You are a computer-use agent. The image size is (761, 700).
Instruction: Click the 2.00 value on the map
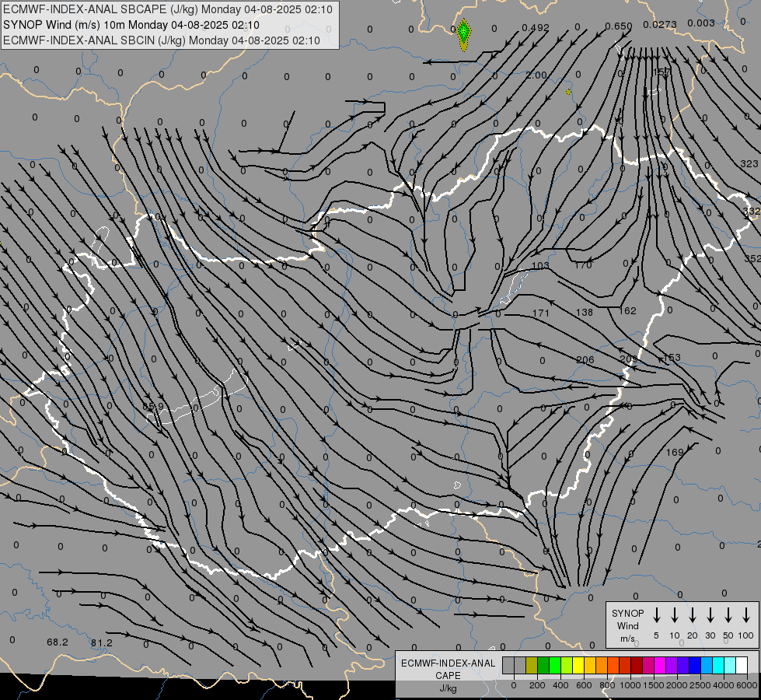(x=536, y=75)
